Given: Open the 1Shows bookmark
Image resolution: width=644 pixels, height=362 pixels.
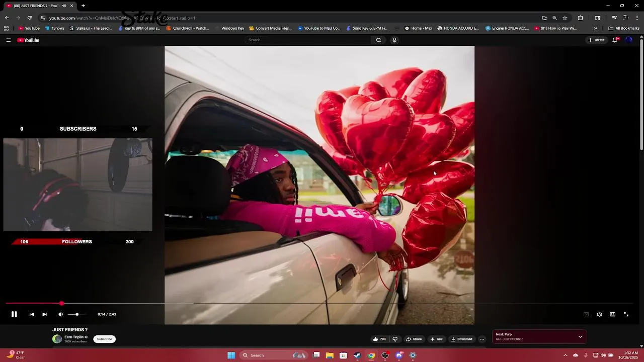Looking at the screenshot, I should tap(55, 28).
